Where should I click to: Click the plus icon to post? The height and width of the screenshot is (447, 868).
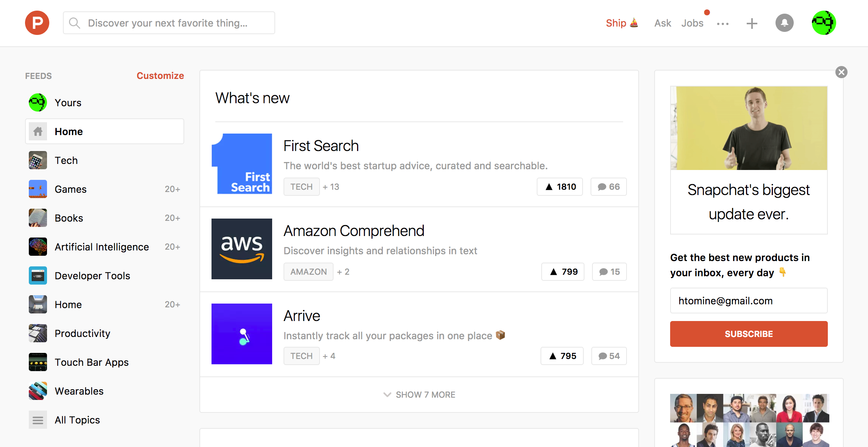(752, 24)
